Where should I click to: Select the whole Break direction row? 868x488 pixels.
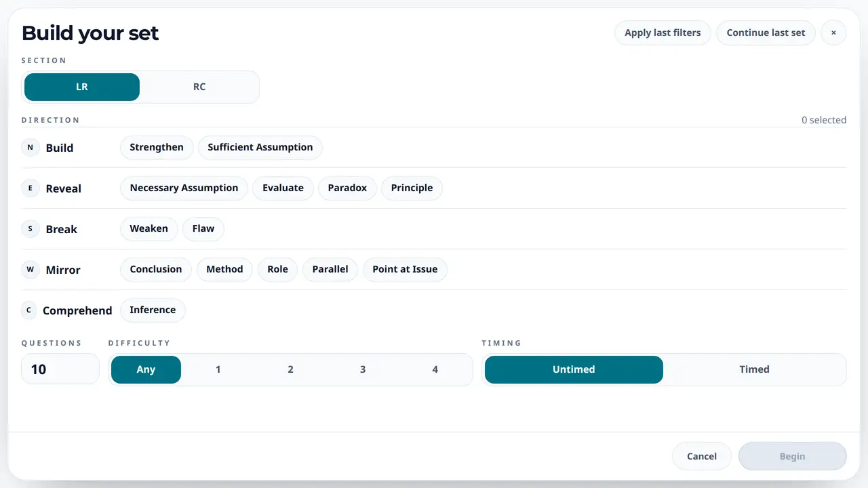click(434, 228)
